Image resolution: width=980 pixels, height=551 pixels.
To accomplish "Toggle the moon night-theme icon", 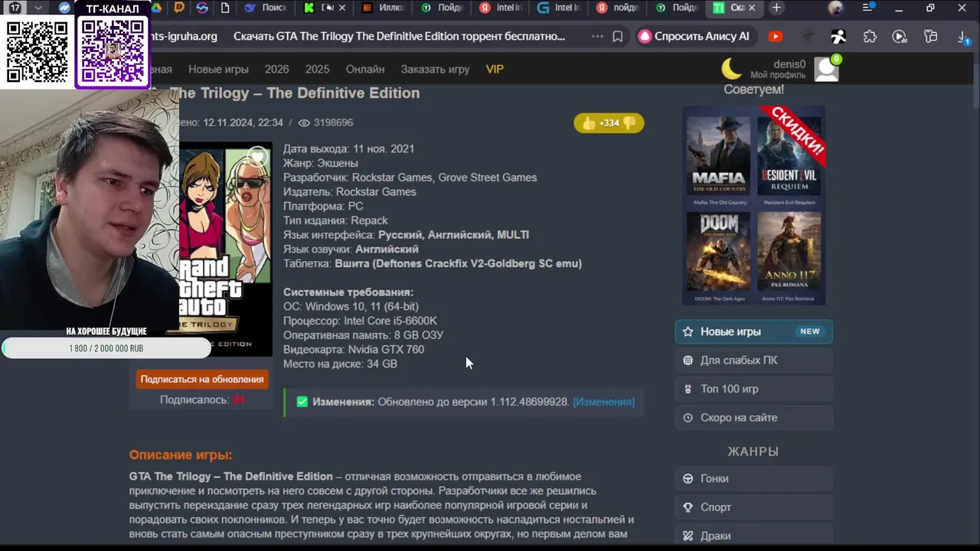I will pyautogui.click(x=732, y=69).
